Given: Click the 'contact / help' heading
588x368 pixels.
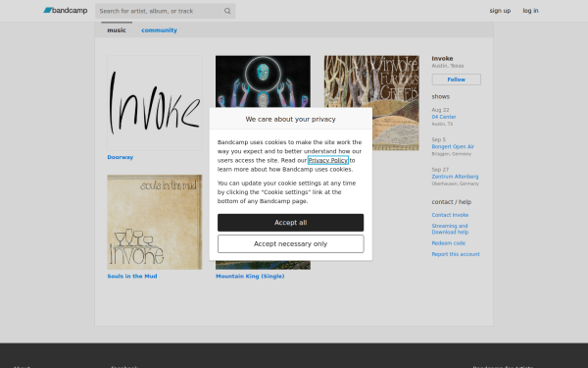Looking at the screenshot, I should (451, 201).
